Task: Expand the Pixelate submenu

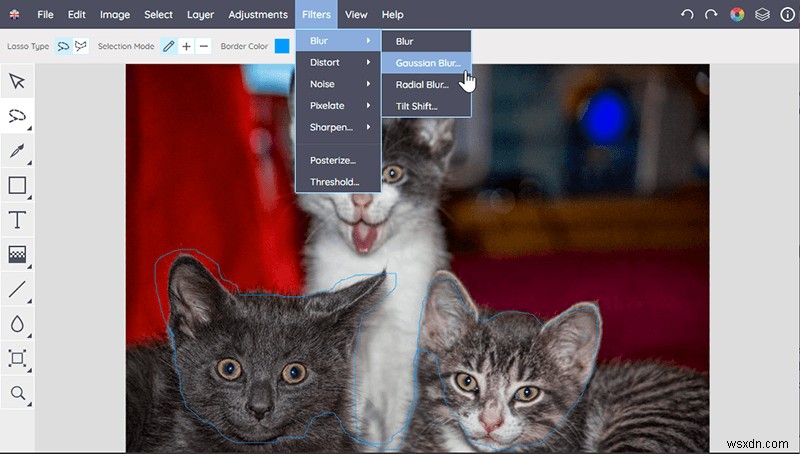Action: [x=338, y=106]
